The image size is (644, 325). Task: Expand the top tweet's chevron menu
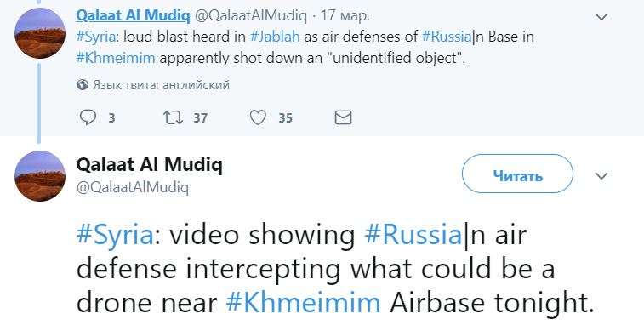(x=601, y=17)
